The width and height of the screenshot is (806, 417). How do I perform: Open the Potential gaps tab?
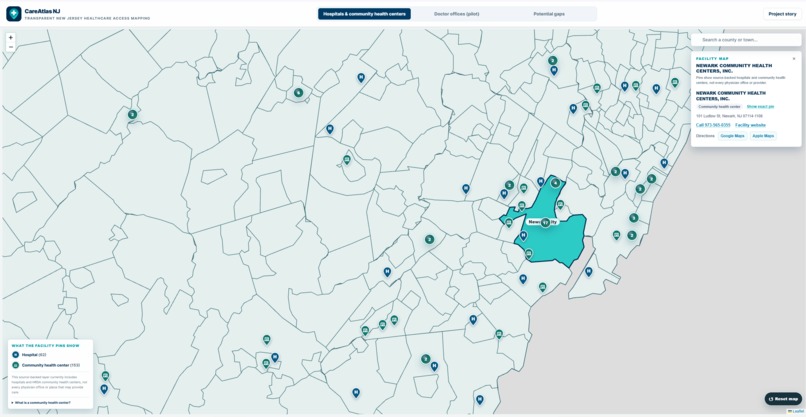(x=549, y=14)
